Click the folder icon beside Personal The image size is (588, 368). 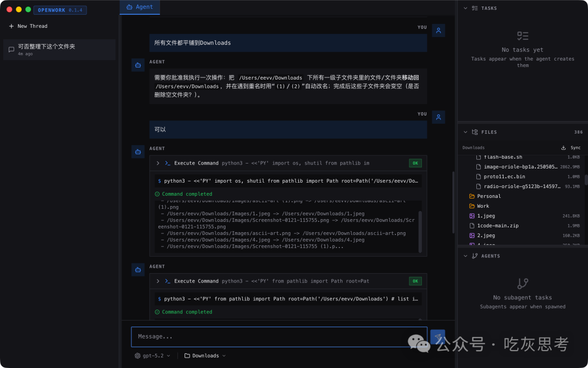point(472,196)
